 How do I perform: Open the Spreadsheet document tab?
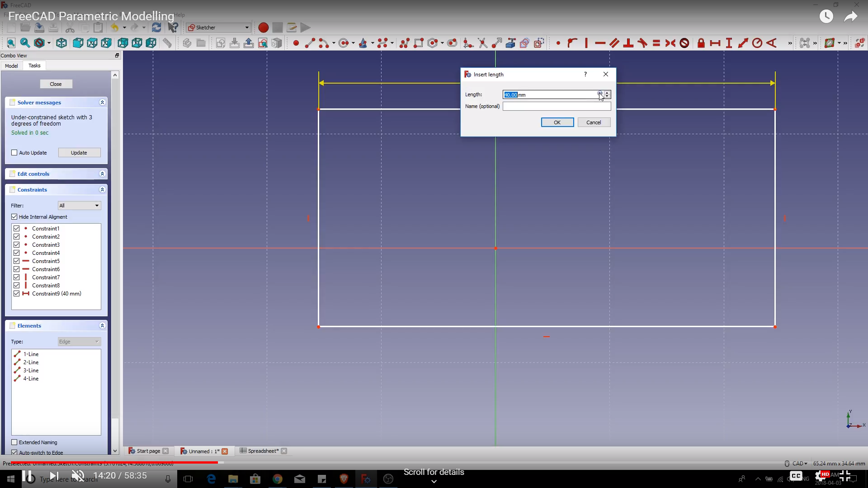pyautogui.click(x=263, y=451)
